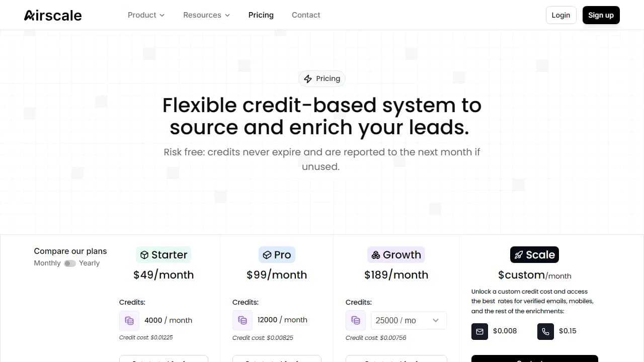Click the phone icon near $0.15
The width and height of the screenshot is (644, 362).
coord(545,331)
